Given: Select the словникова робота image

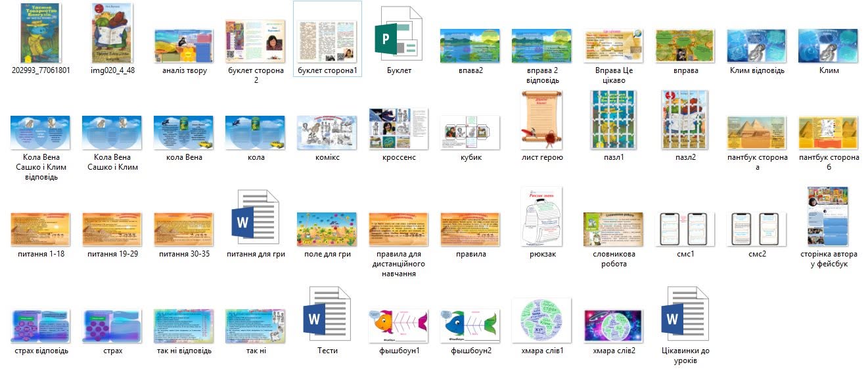Looking at the screenshot, I should (x=614, y=228).
